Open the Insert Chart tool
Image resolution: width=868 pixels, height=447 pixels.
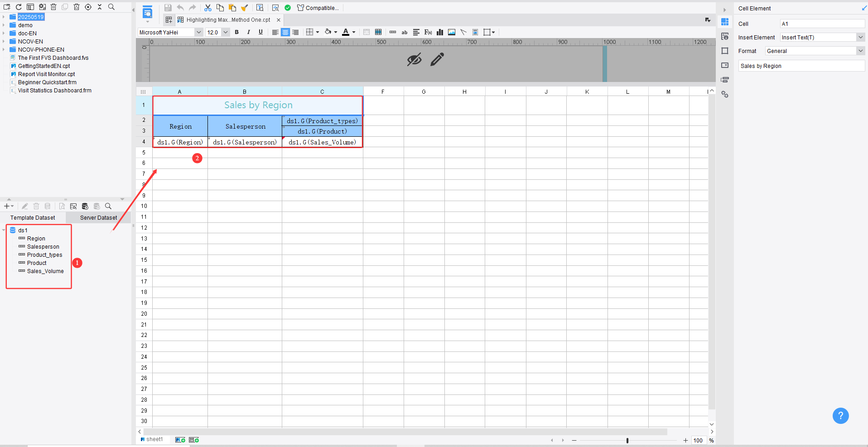tap(439, 32)
